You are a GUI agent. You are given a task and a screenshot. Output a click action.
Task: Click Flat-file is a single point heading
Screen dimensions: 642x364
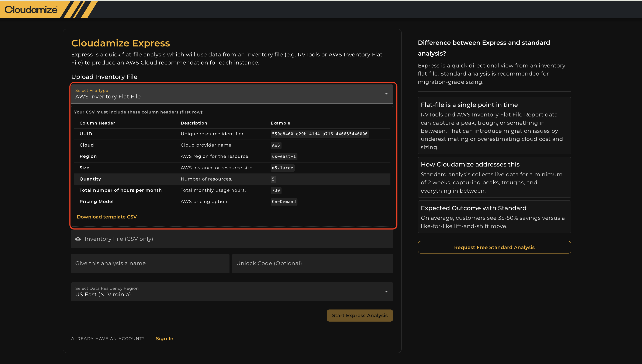[469, 105]
